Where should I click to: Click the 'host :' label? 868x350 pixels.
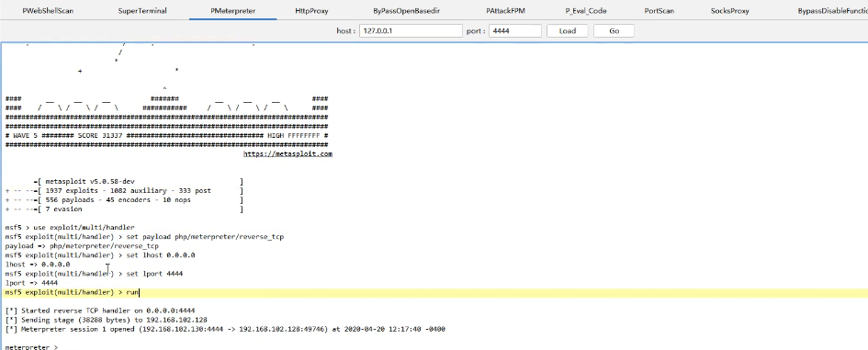click(346, 31)
